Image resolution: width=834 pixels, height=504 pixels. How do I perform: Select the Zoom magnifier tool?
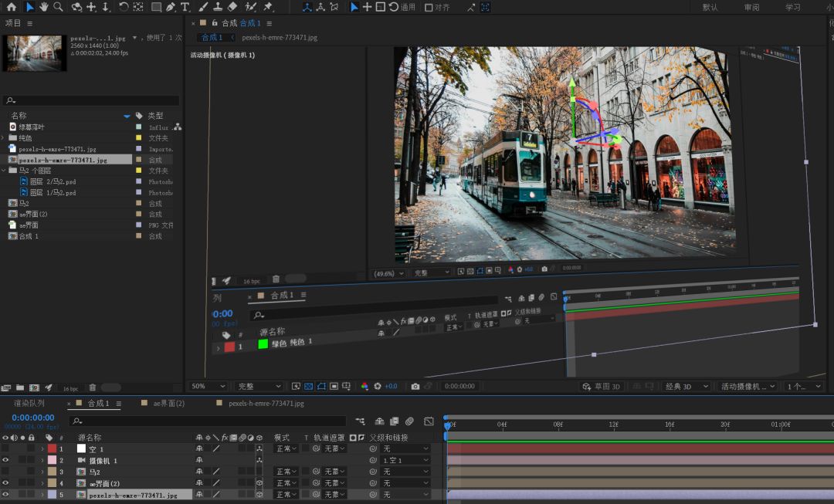coord(58,7)
